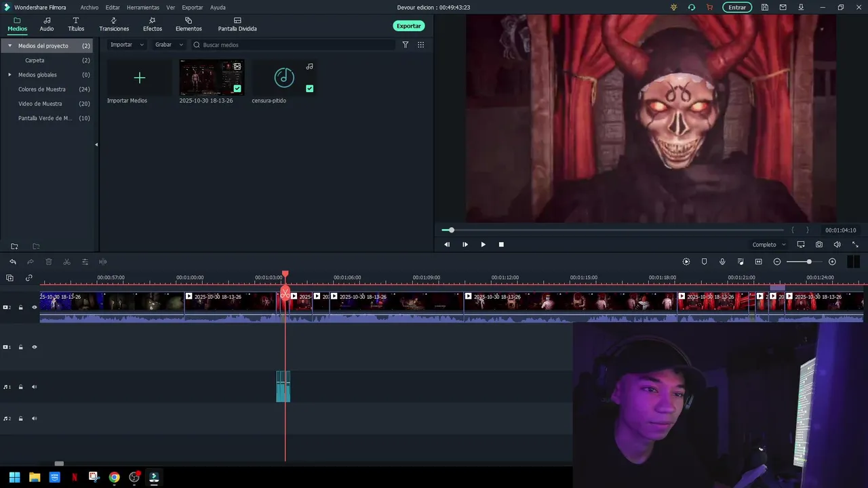The image size is (868, 488).
Task: Click the display on external monitor icon
Action: point(801,245)
